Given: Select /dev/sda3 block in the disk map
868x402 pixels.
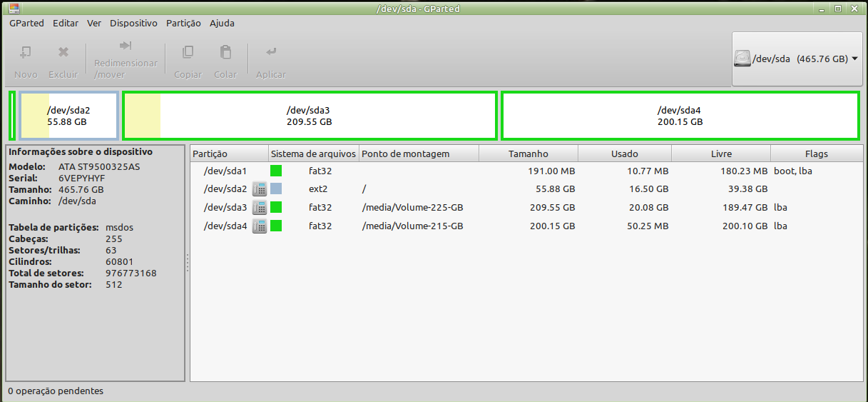Looking at the screenshot, I should [x=310, y=116].
